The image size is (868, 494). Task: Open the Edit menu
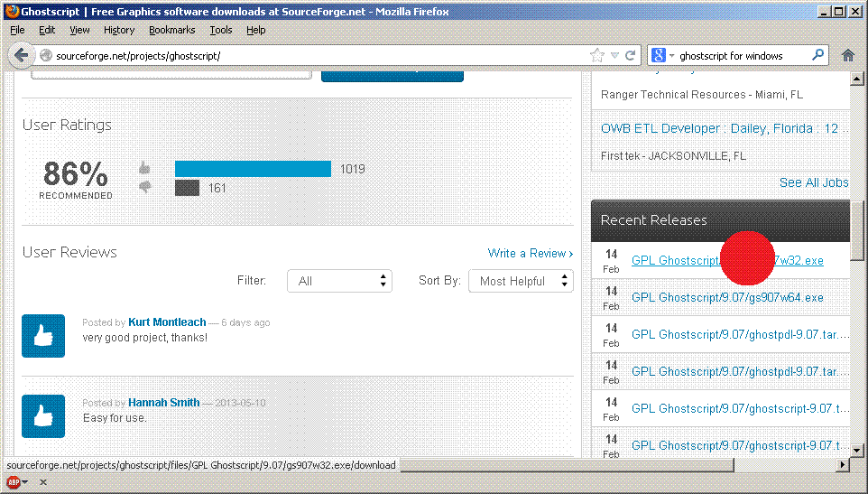tap(47, 30)
